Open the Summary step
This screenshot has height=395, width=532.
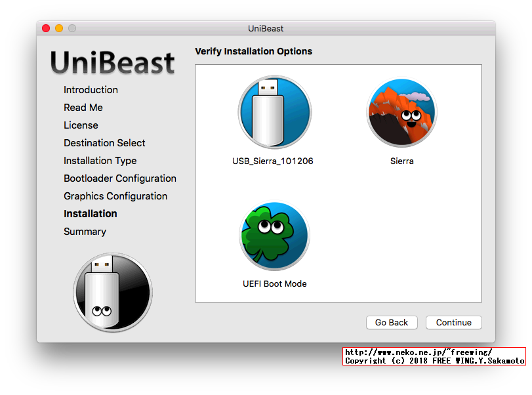(85, 231)
